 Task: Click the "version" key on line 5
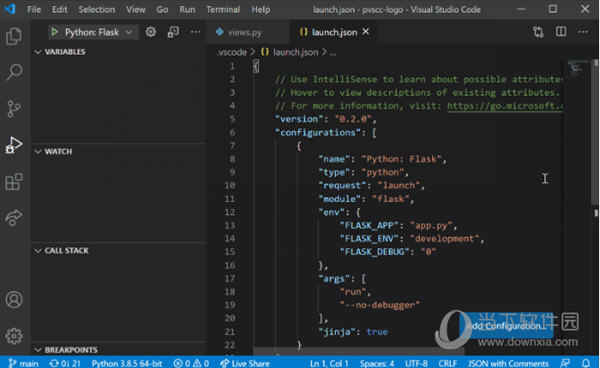tap(299, 119)
